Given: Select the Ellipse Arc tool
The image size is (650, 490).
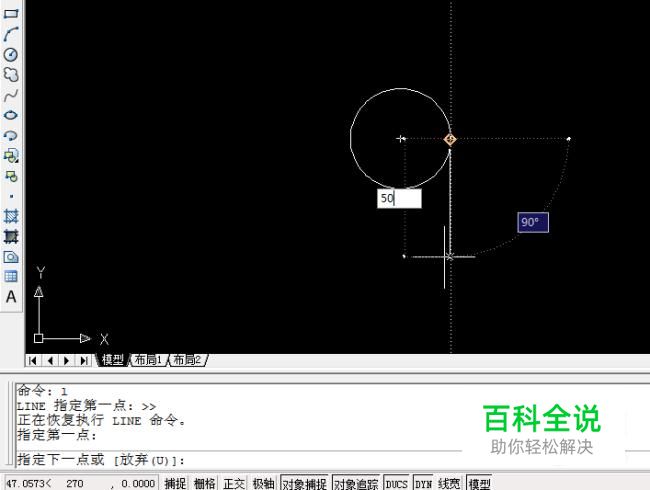Looking at the screenshot, I should coord(11,136).
